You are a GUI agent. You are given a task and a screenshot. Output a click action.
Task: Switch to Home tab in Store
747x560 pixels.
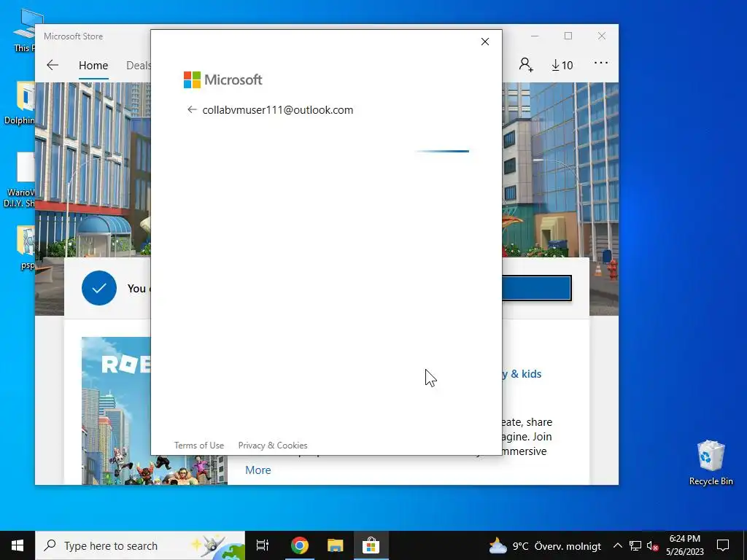(x=93, y=65)
